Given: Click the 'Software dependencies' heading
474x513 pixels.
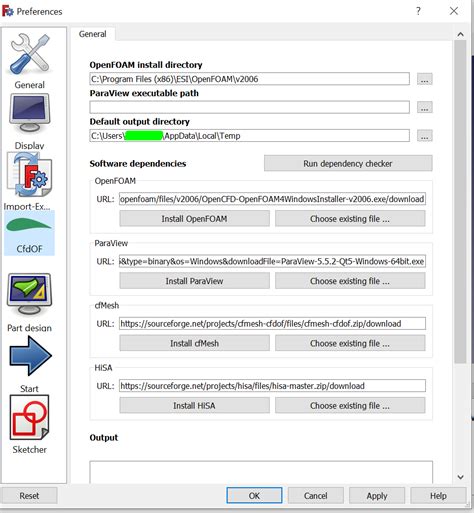Looking at the screenshot, I should (x=138, y=164).
